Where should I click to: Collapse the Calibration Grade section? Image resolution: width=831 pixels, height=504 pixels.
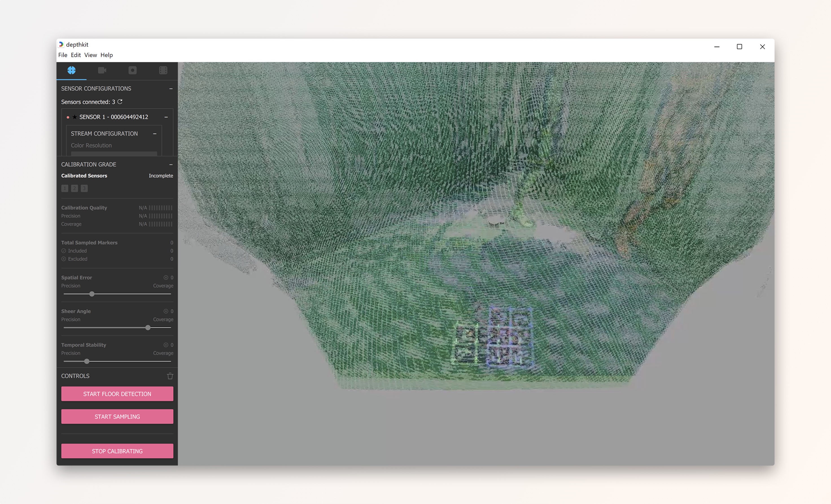tap(171, 165)
